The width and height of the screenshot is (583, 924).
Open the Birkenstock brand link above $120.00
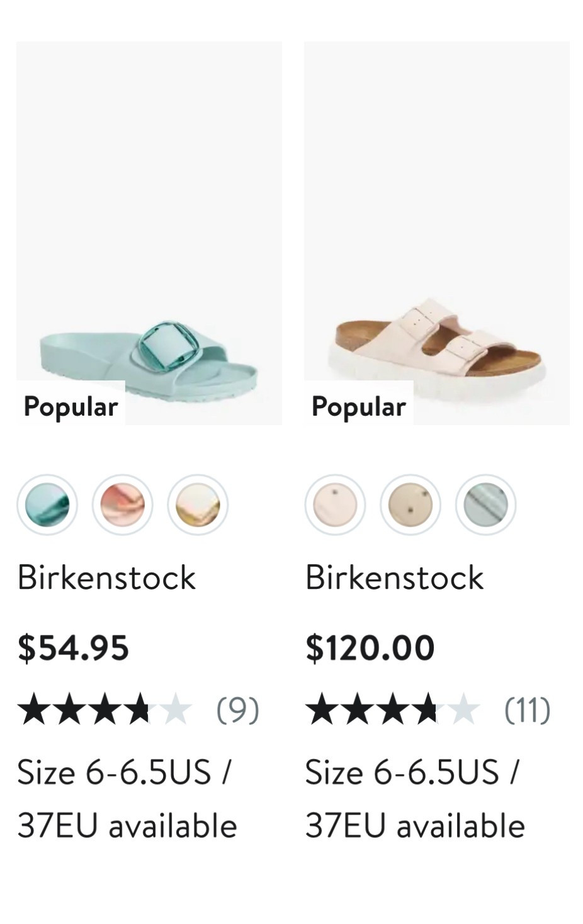(x=394, y=577)
